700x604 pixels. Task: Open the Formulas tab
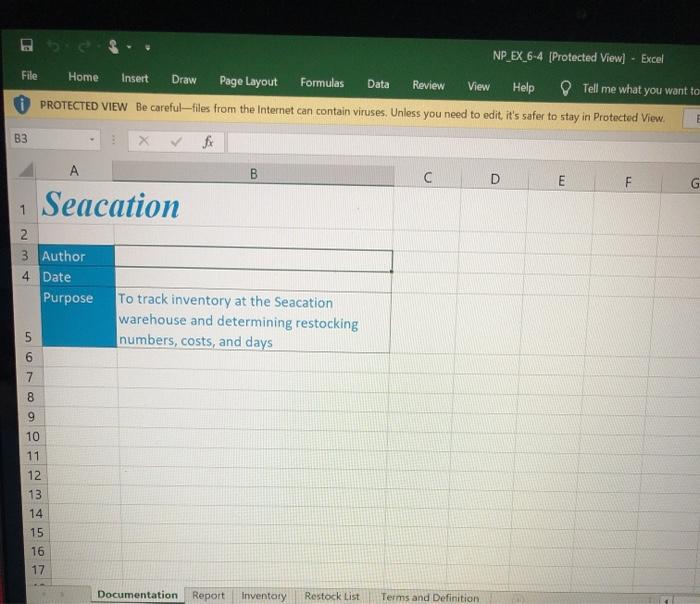coord(322,83)
